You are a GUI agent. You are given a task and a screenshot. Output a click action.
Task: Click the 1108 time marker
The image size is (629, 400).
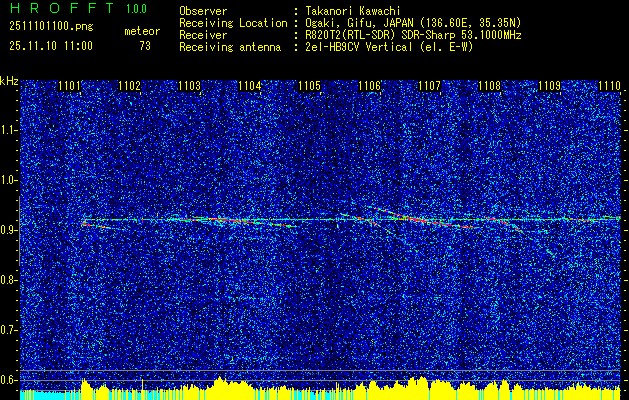click(x=490, y=86)
